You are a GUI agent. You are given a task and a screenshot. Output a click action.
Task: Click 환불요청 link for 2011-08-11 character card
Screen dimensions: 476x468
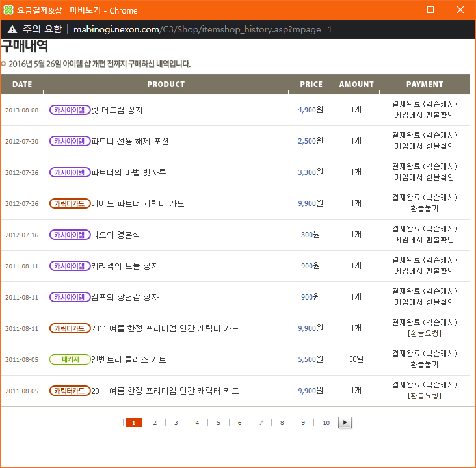click(x=425, y=333)
